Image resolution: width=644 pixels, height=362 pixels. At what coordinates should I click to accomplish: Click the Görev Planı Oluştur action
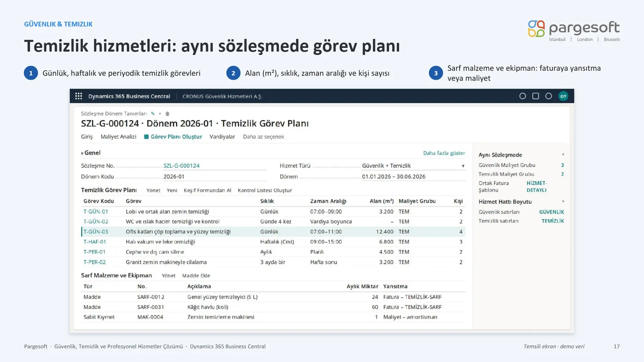click(x=173, y=137)
